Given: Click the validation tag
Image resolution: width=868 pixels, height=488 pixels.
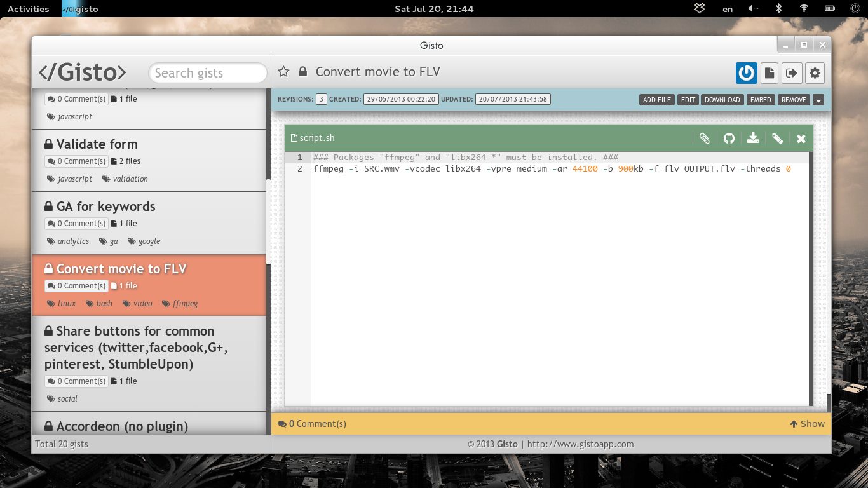Looking at the screenshot, I should tap(125, 179).
